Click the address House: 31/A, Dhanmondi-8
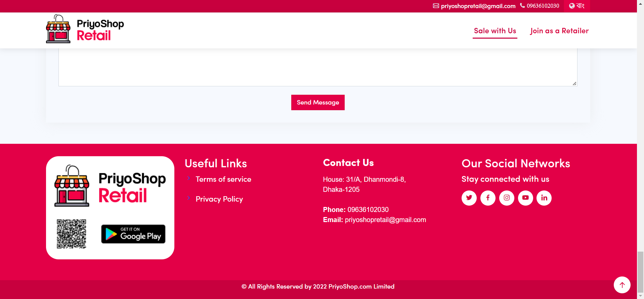Image resolution: width=644 pixels, height=299 pixels. tap(364, 179)
